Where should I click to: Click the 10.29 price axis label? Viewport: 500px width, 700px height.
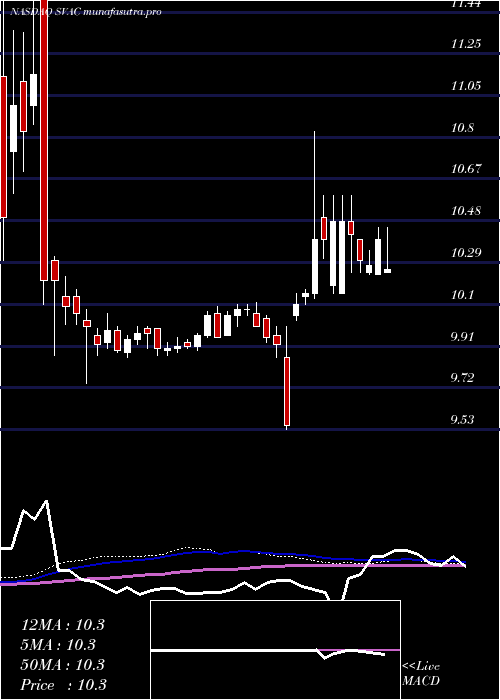[466, 253]
